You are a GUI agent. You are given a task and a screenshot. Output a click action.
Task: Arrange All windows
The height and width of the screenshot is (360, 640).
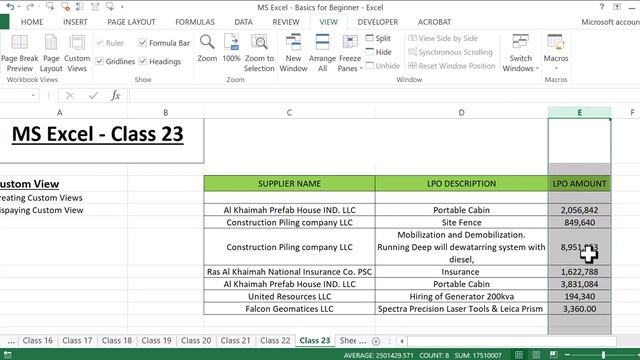point(322,53)
